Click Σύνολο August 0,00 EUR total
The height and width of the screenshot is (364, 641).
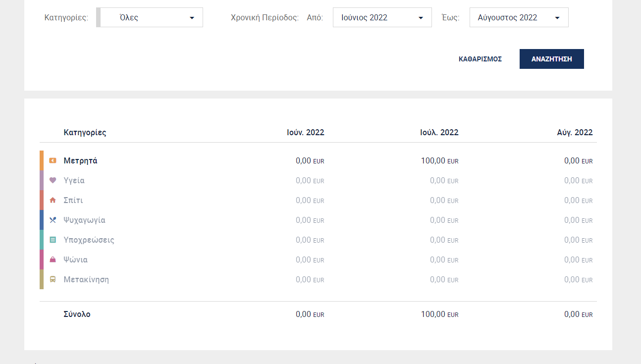click(x=579, y=314)
